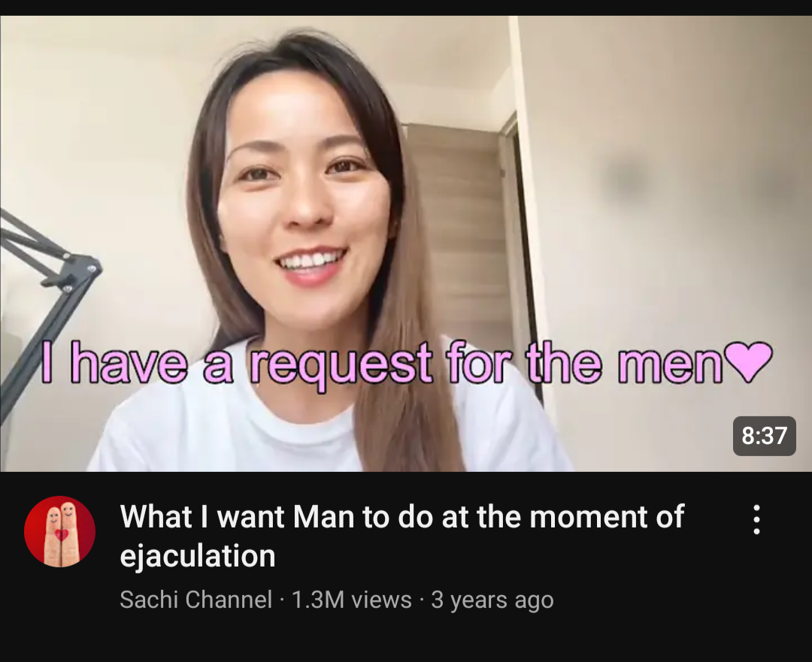812x662 pixels.
Task: Click the black bar above the thumbnail
Action: [406, 8]
